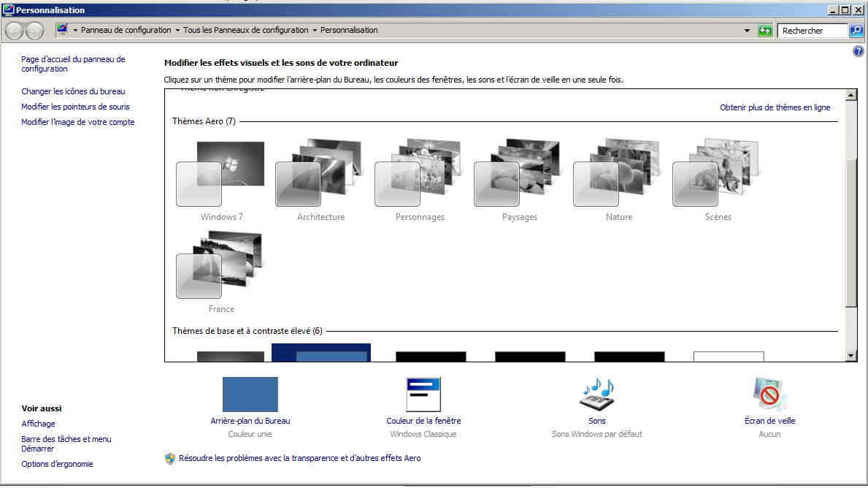Click the Personnalisation title bar icon
This screenshot has height=488, width=868.
[x=8, y=9]
